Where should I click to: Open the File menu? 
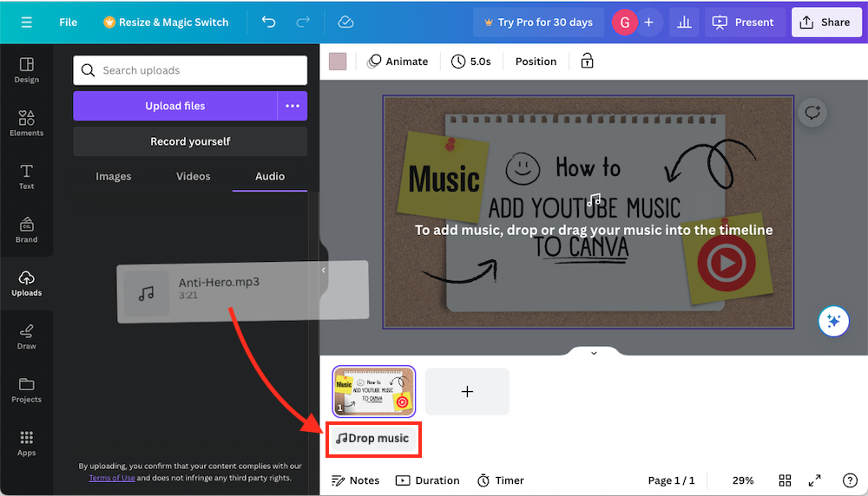click(69, 22)
